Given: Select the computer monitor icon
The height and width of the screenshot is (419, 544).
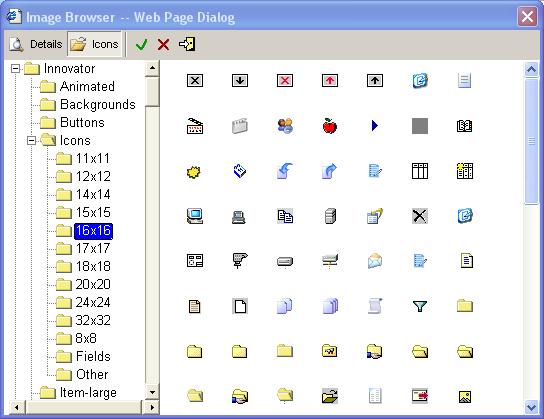Looking at the screenshot, I should pos(195,216).
